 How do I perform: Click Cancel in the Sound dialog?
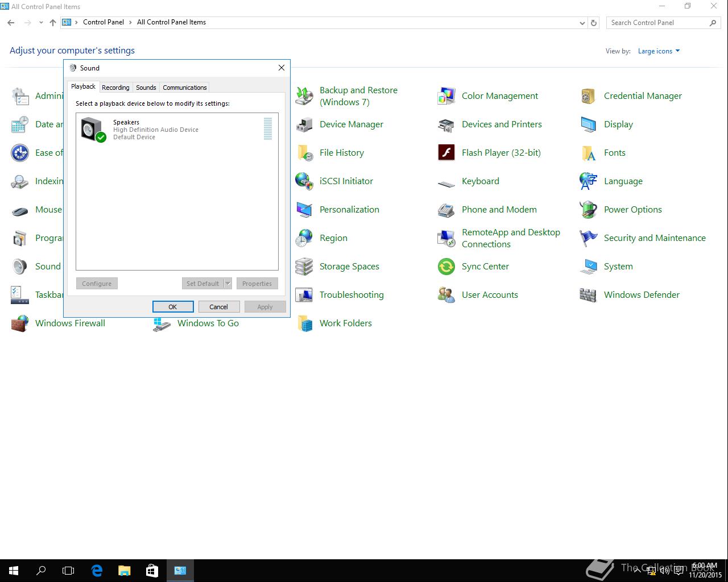[x=219, y=307]
